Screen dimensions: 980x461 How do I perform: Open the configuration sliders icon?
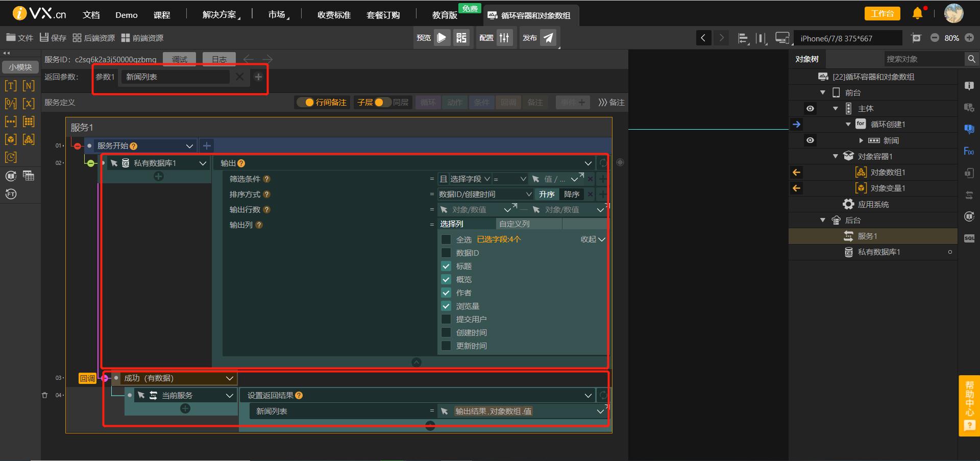point(504,38)
